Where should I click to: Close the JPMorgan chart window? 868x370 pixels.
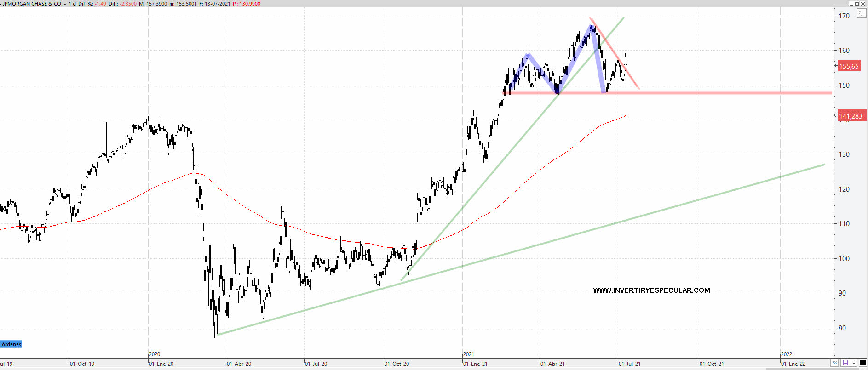pos(863,4)
